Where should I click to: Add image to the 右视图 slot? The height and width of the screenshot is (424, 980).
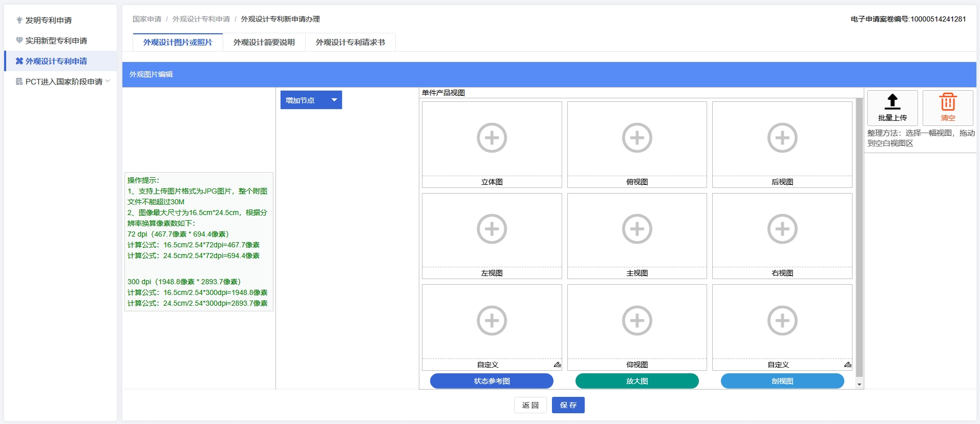(782, 229)
